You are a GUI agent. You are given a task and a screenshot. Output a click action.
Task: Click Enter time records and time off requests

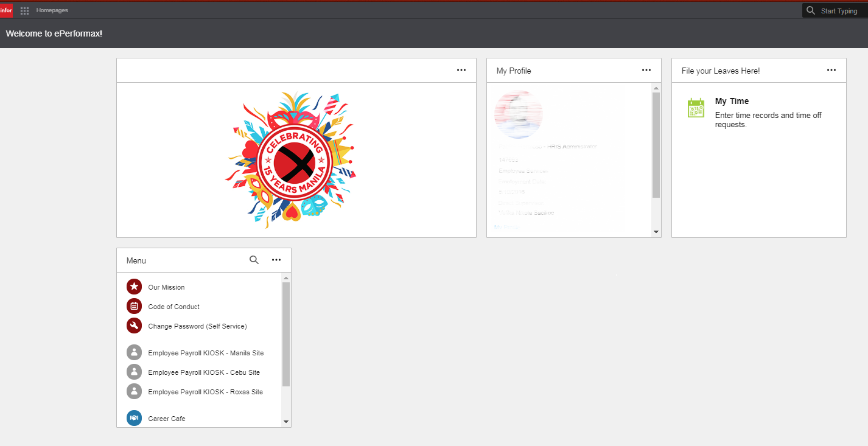pyautogui.click(x=768, y=120)
